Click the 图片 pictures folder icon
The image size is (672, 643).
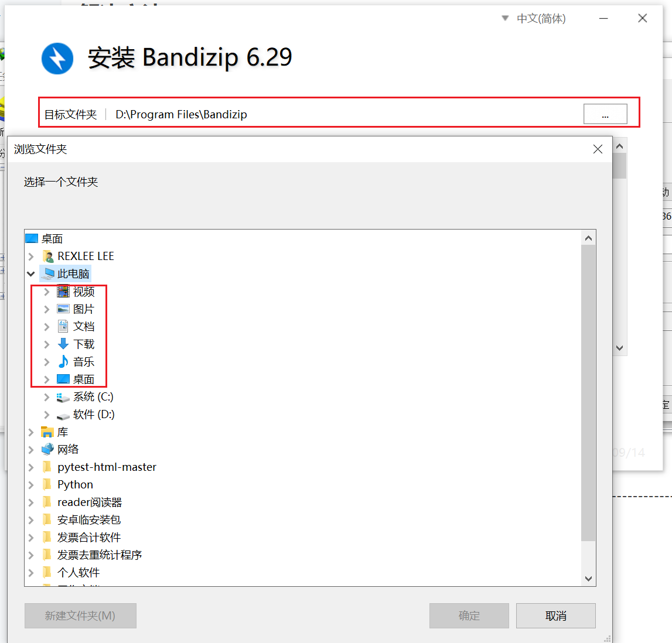(x=63, y=309)
